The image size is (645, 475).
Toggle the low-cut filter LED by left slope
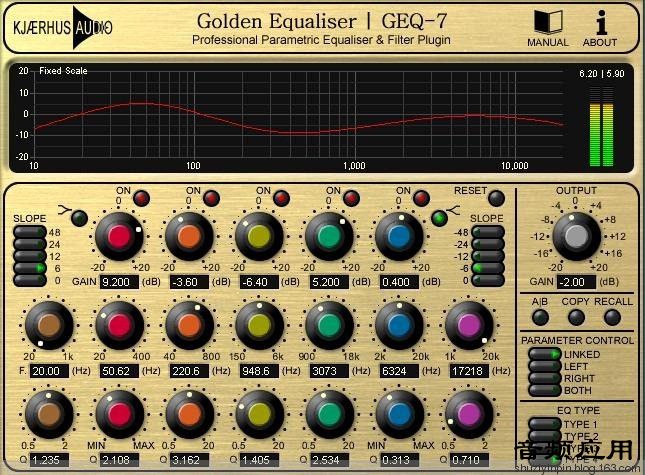[x=79, y=218]
